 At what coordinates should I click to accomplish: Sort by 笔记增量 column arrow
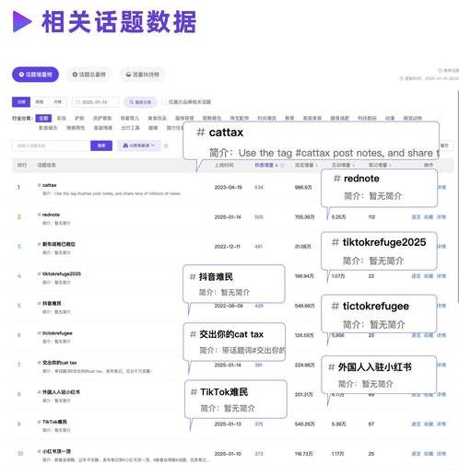coord(391,165)
